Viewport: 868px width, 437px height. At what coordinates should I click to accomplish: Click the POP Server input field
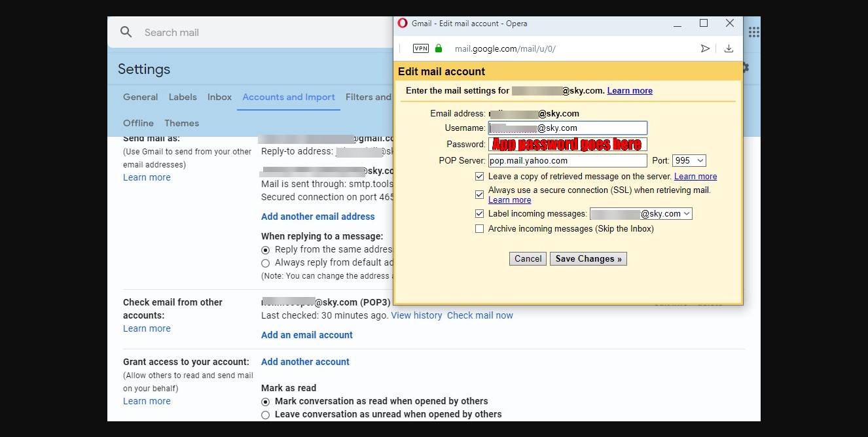567,161
